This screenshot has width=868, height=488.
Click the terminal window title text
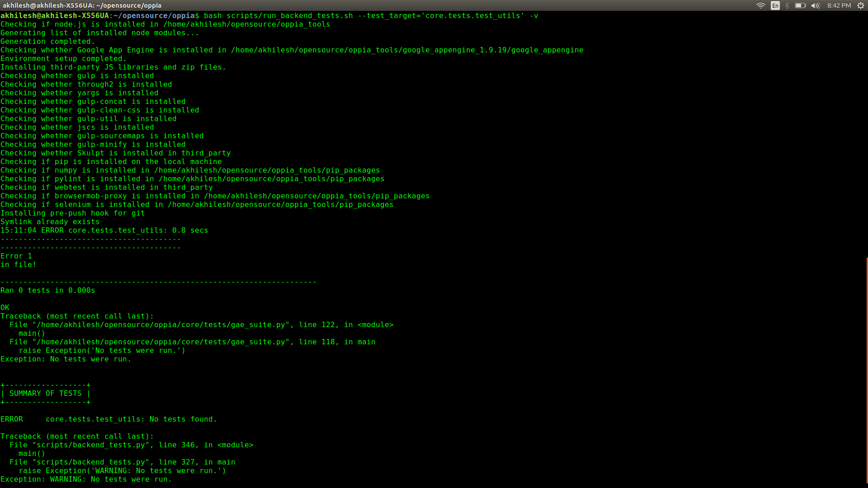82,5
